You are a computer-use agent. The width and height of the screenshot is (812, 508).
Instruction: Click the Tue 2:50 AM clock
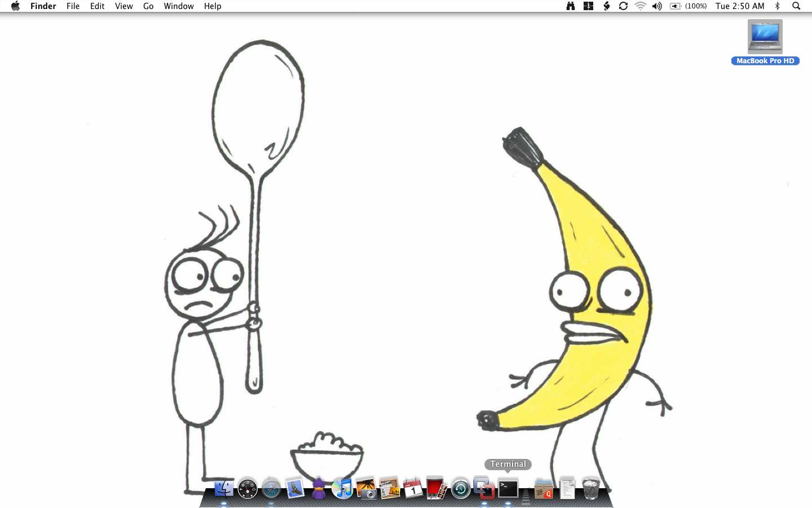(x=740, y=6)
